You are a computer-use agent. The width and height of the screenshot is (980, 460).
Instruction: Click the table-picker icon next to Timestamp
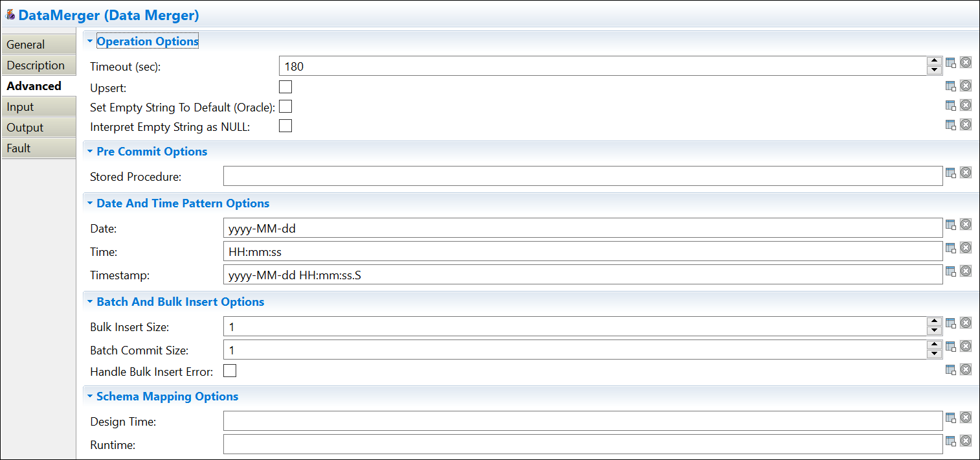point(951,271)
